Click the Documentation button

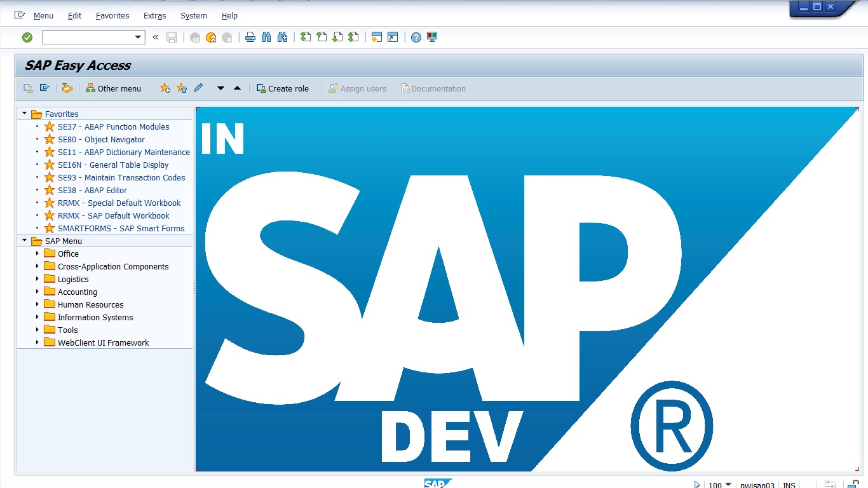click(433, 88)
